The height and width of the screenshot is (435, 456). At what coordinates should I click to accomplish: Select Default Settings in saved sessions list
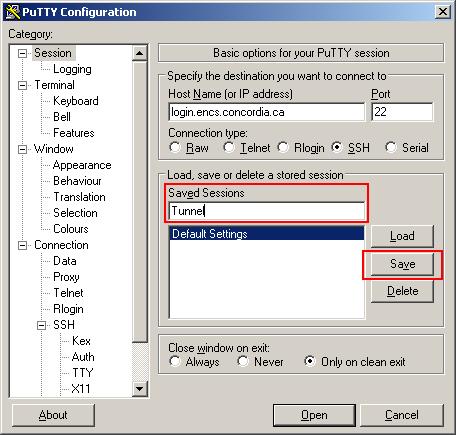(266, 234)
